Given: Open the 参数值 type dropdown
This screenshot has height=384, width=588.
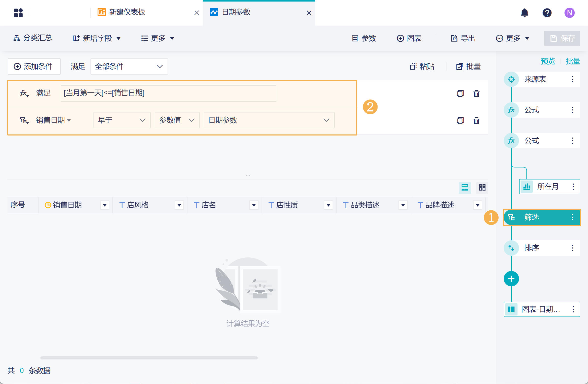Looking at the screenshot, I should 177,120.
